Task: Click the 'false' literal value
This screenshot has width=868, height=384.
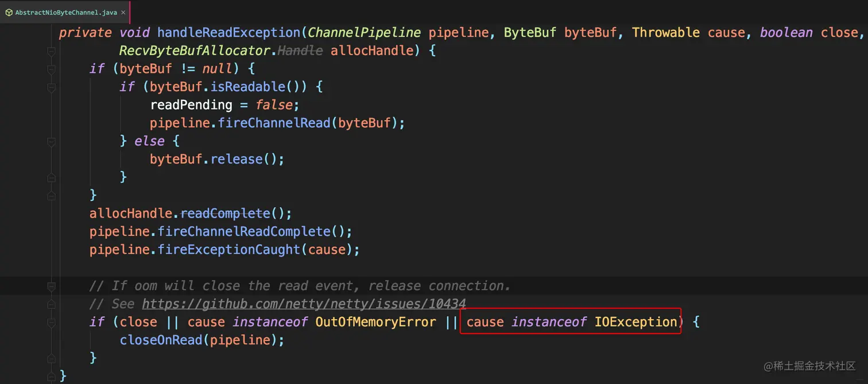Action: 274,105
